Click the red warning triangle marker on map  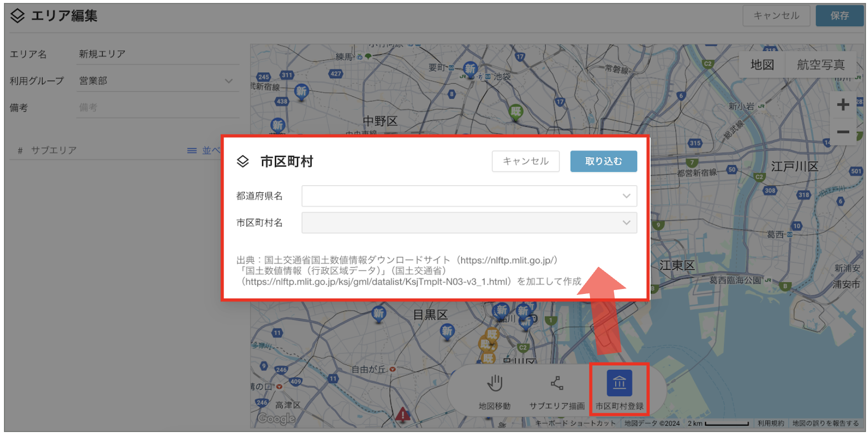tap(403, 414)
